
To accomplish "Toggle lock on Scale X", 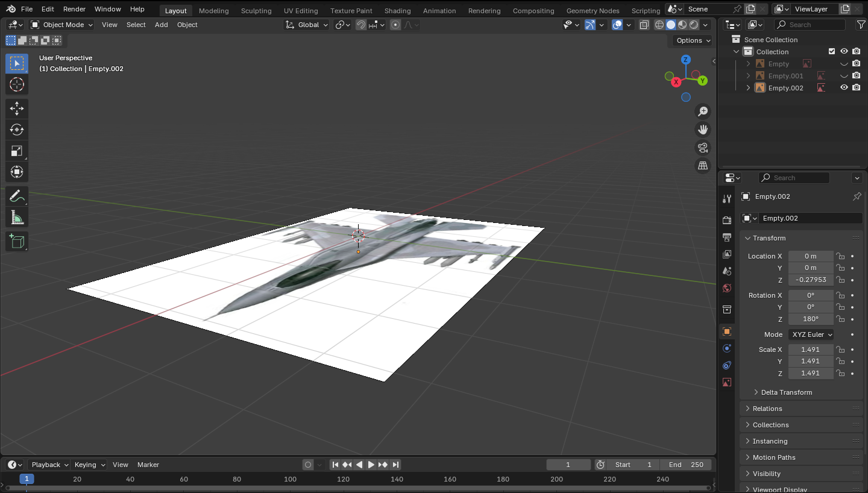I will [840, 350].
